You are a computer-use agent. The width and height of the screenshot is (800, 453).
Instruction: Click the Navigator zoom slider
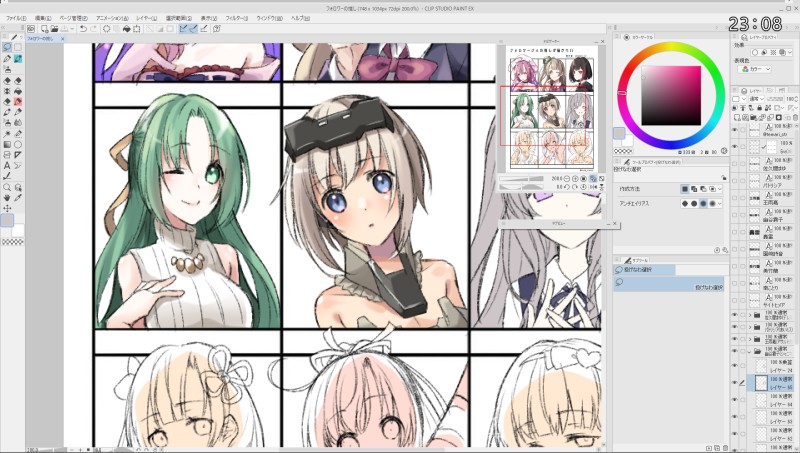[521, 179]
